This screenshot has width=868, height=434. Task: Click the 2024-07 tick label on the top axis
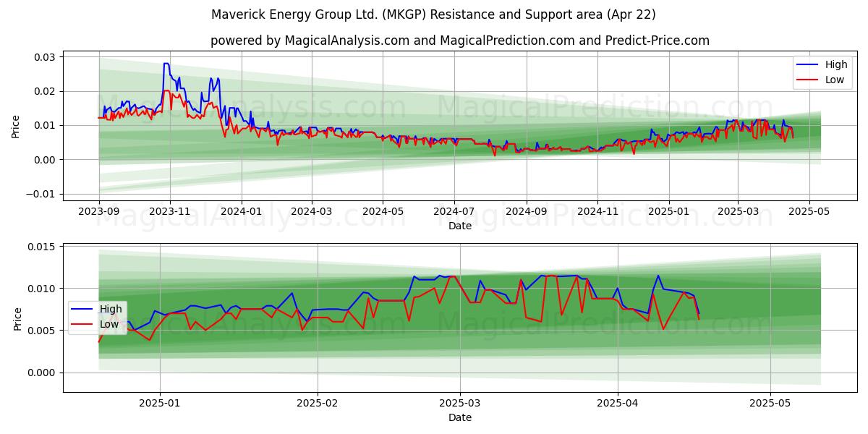[x=454, y=213]
